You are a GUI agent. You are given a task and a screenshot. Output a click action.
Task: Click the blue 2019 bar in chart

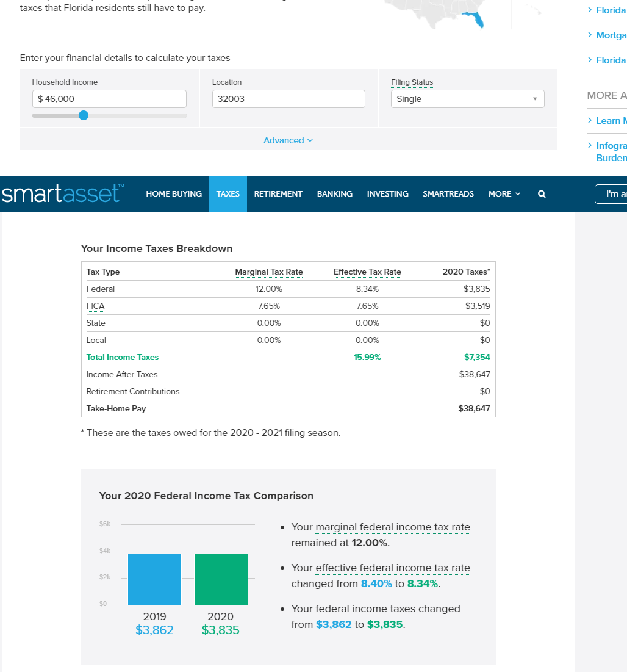click(x=154, y=579)
